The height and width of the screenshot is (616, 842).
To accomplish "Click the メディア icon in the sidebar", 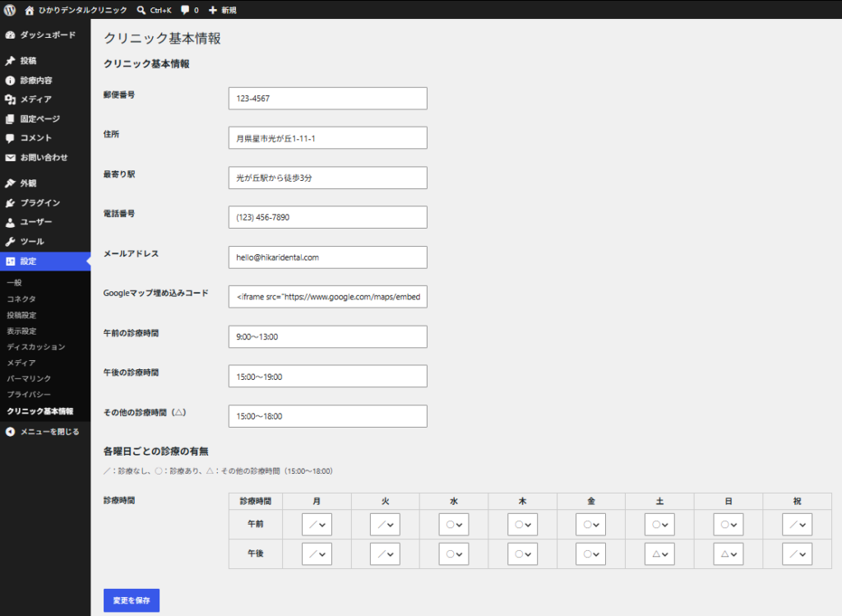I will pyautogui.click(x=10, y=100).
